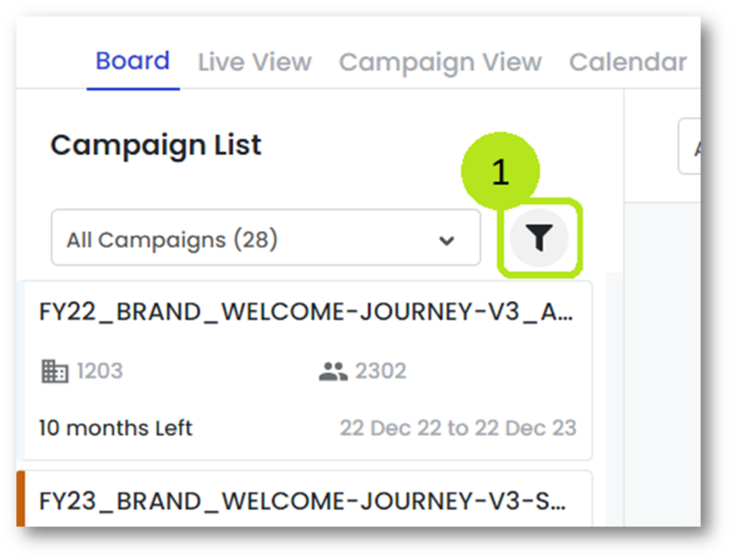This screenshot has height=560, width=734.
Task: Select the FY23_BRAND_WELCOME-JOURNEY-V3 campaign title
Action: tap(302, 500)
